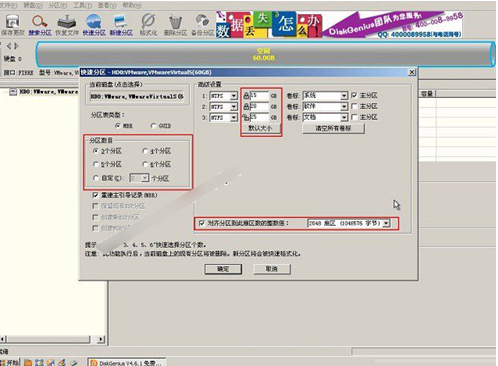
Task: Open Search Partition (搜索分区) magnifier icon
Action: 40,25
